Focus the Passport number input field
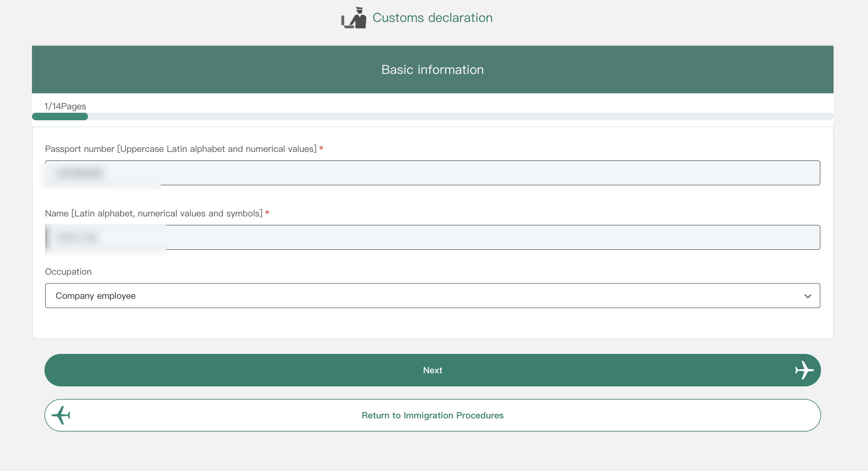Image resolution: width=868 pixels, height=471 pixels. coord(432,173)
